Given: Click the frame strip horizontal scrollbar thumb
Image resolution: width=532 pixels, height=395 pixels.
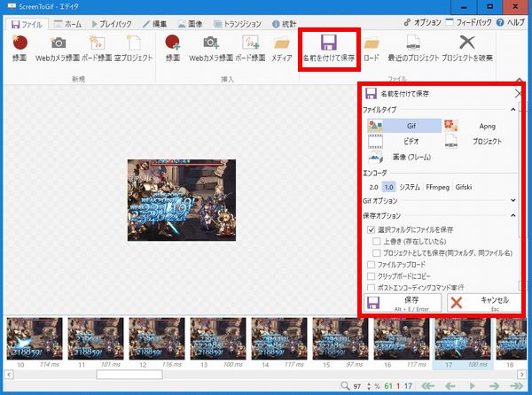Looking at the screenshot, I should [129, 375].
